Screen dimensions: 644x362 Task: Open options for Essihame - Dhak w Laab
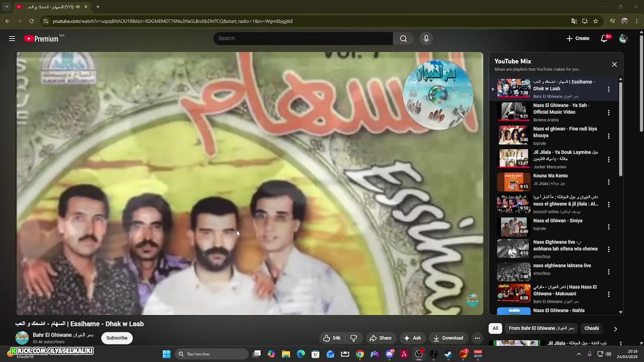608,89
